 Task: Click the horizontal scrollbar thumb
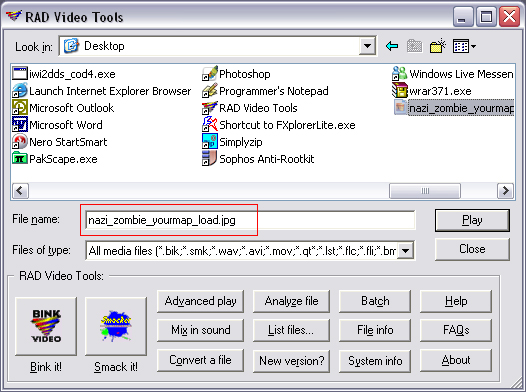(x=425, y=191)
